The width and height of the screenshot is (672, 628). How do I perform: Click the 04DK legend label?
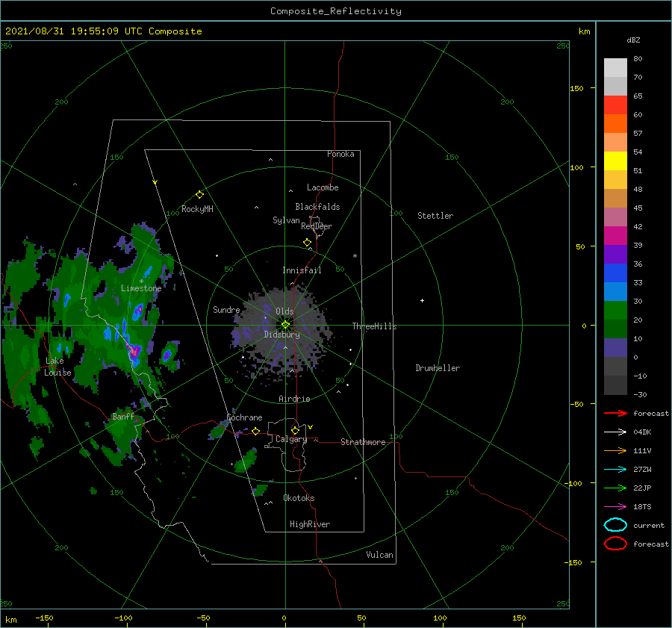coord(642,432)
